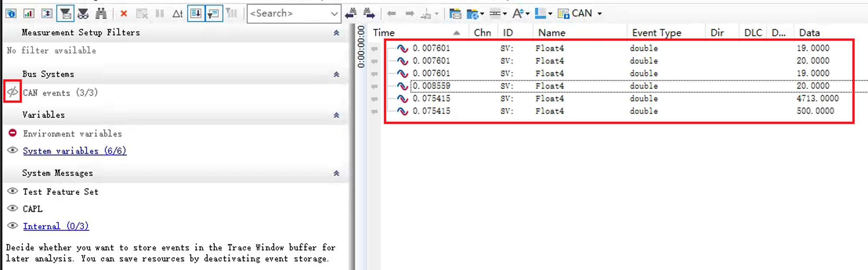Image resolution: width=868 pixels, height=270 pixels.
Task: Open the background color picker dropdown
Action: click(550, 13)
